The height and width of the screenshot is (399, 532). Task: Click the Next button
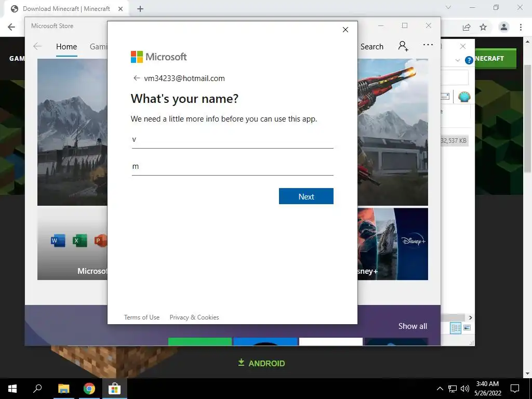pyautogui.click(x=306, y=196)
